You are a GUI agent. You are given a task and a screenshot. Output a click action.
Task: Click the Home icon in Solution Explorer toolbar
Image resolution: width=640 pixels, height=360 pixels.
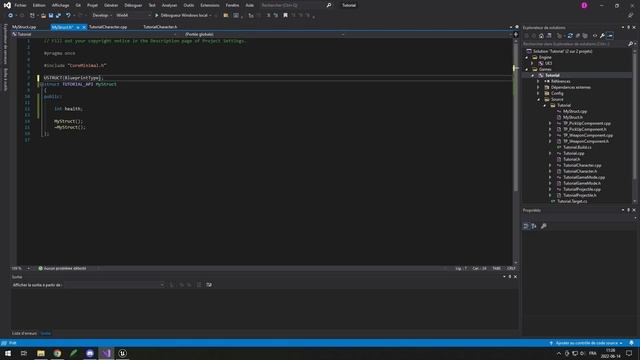coord(541,36)
